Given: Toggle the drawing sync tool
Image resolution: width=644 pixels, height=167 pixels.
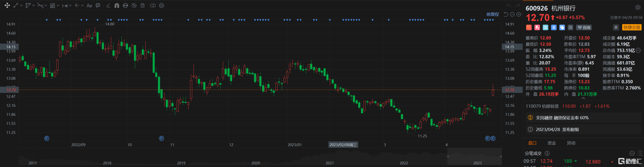Looking at the screenshot, I should point(125,6).
